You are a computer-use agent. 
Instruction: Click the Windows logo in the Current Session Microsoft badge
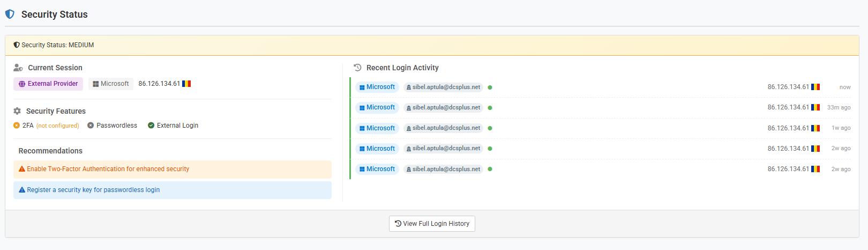click(95, 84)
